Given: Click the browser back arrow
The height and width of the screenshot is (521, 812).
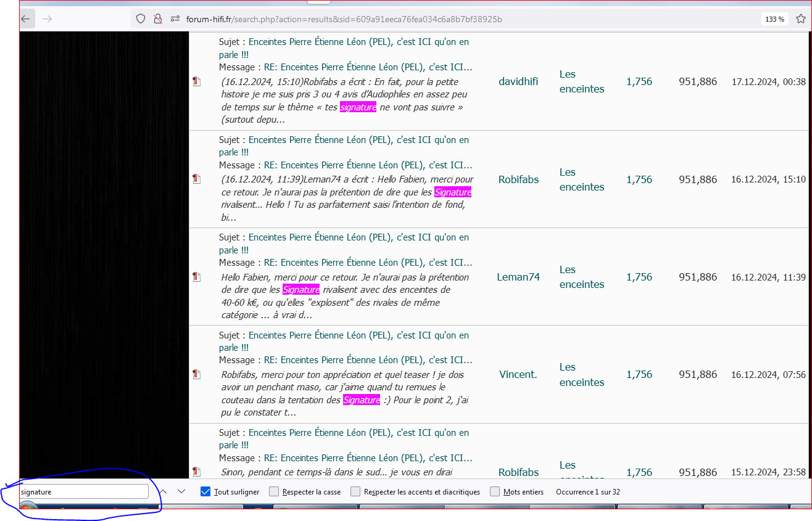Looking at the screenshot, I should 25,19.
